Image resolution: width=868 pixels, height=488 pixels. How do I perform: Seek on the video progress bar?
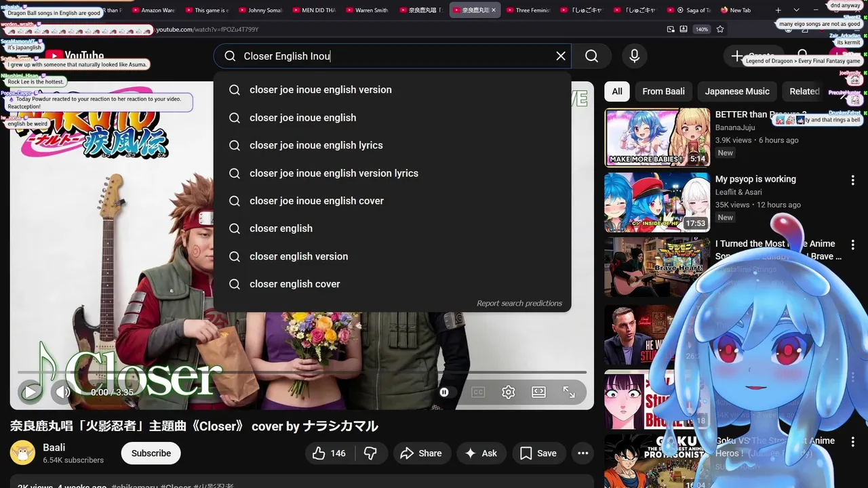click(x=302, y=372)
